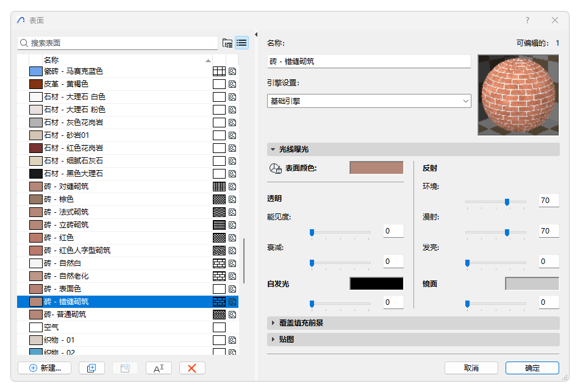Screen dimensions: 583x392
Task: Open the rename surface tool icon
Action: click(159, 368)
